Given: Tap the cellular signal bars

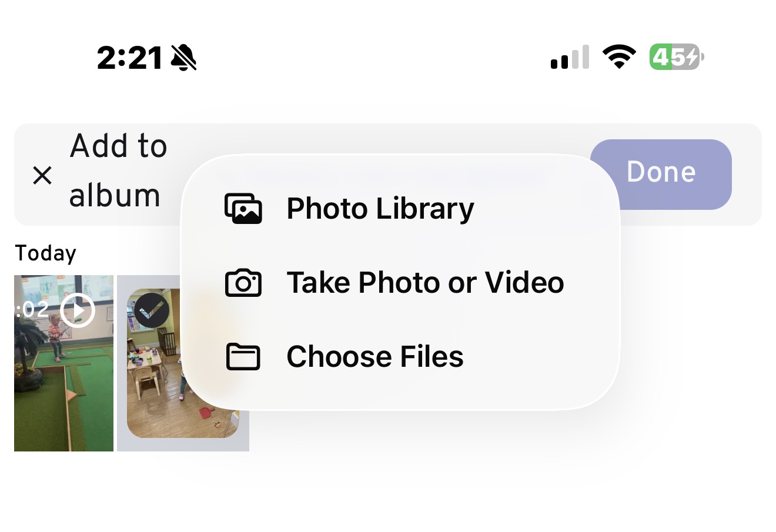Looking at the screenshot, I should coord(570,58).
